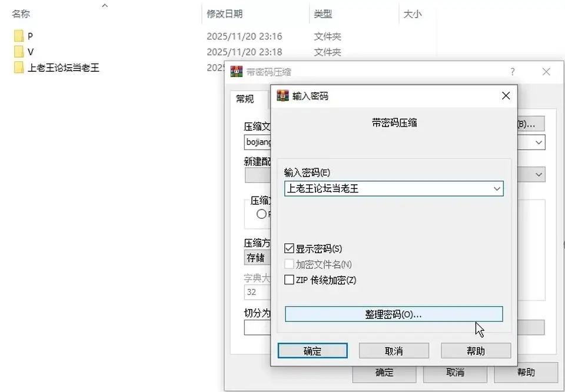Image resolution: width=565 pixels, height=392 pixels.
Task: Click 文件夹 type in the P row
Action: point(328,36)
